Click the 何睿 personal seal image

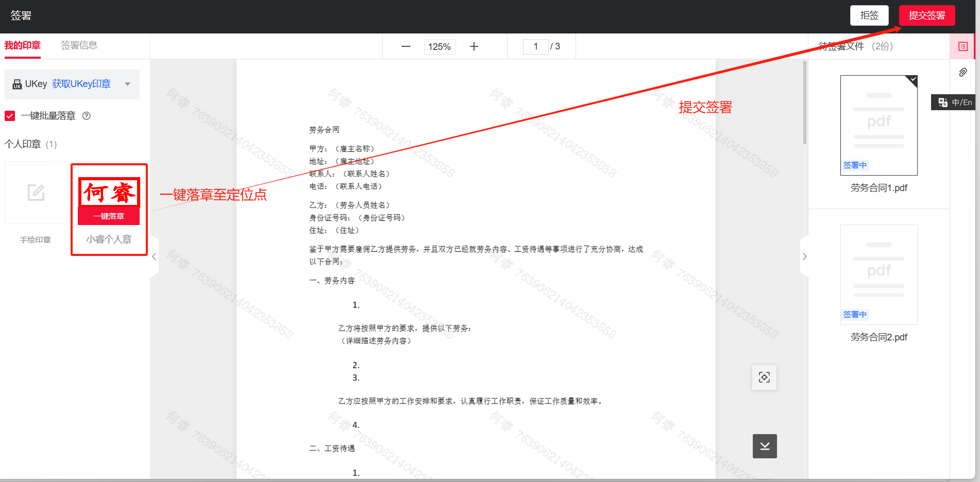109,193
